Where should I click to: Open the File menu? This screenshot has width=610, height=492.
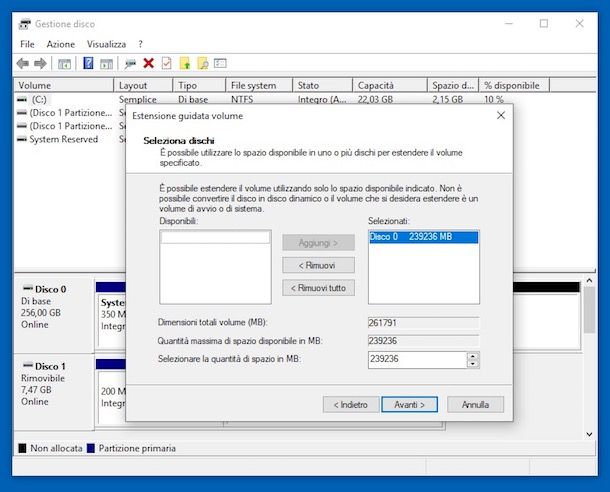(27, 44)
